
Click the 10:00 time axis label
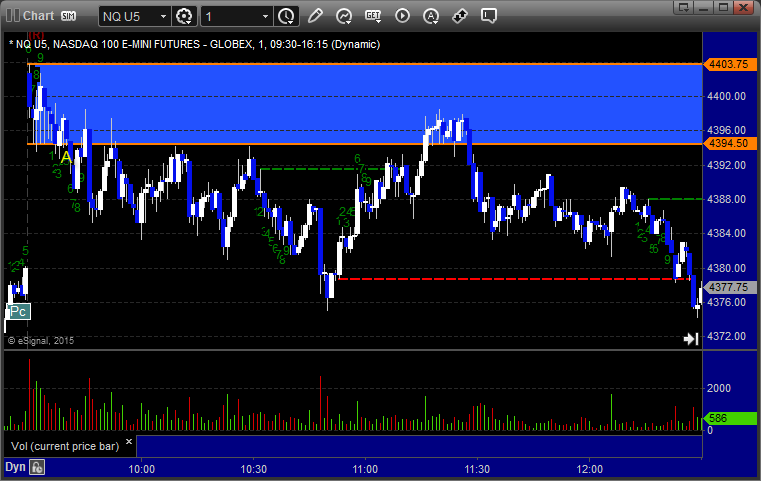(142, 469)
